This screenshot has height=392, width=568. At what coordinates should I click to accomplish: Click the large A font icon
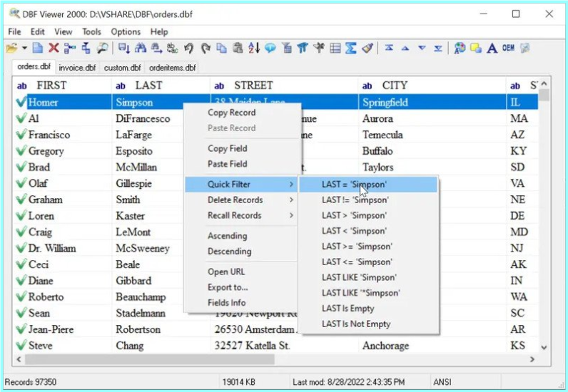pyautogui.click(x=492, y=48)
